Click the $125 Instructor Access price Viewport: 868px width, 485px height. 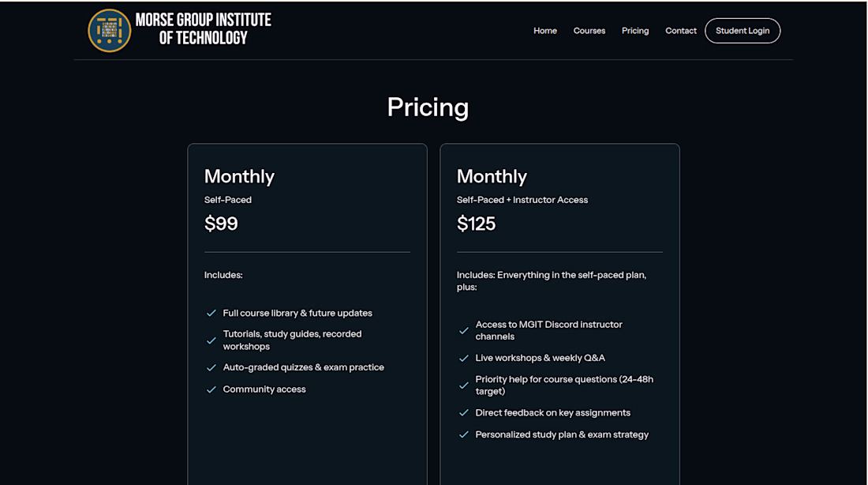[x=477, y=224]
